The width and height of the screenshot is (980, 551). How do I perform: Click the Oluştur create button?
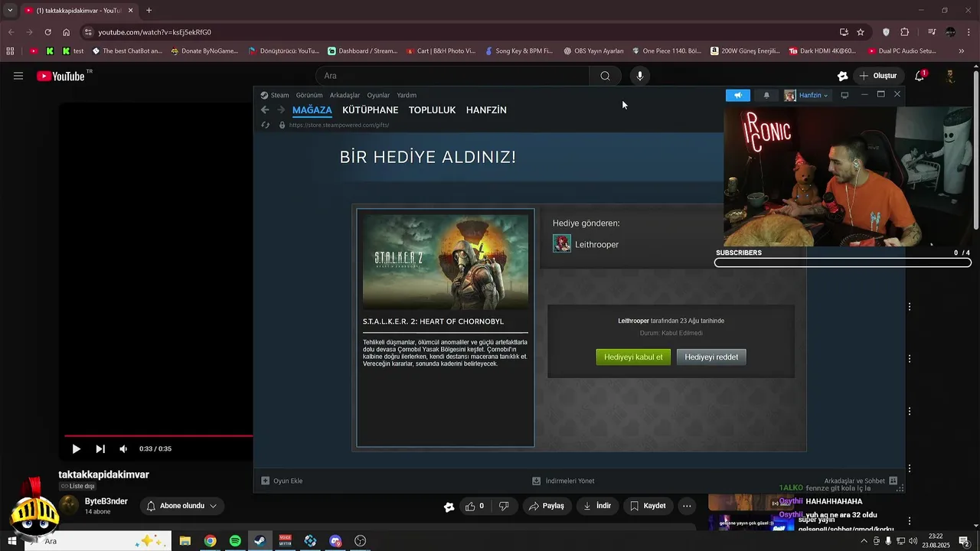(x=877, y=76)
